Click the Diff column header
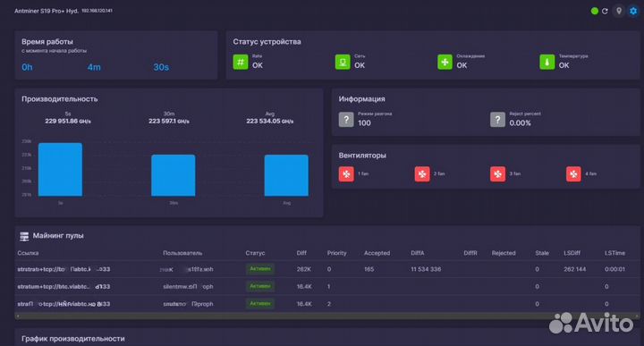 301,253
